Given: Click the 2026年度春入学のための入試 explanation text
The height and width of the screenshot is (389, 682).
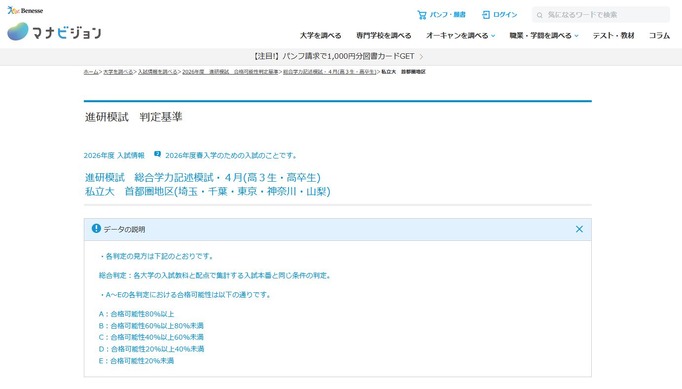Looking at the screenshot, I should coord(231,155).
